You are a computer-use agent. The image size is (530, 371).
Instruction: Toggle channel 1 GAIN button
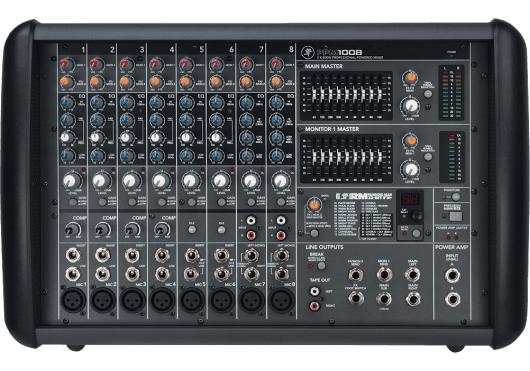[72, 202]
